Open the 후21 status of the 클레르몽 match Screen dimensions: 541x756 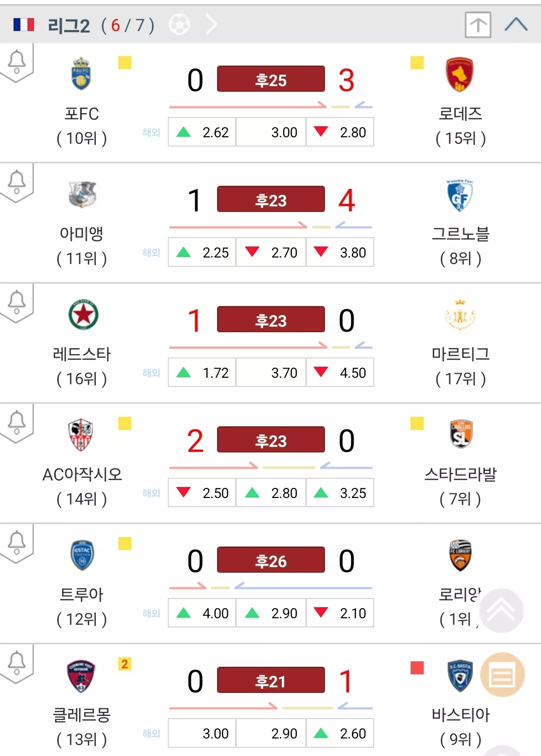click(271, 680)
